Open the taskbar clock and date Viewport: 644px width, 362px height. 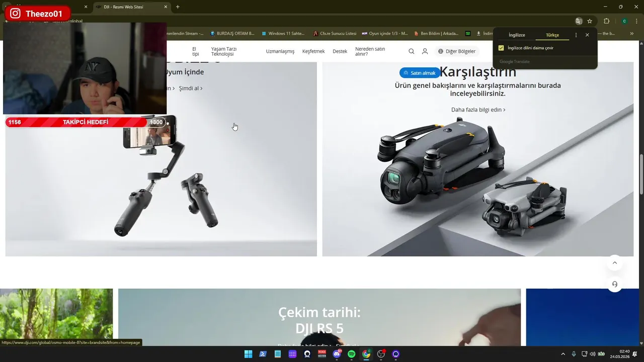620,354
